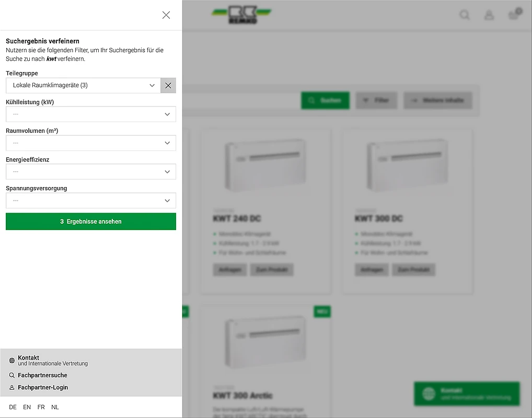Open the user account icon

489,15
